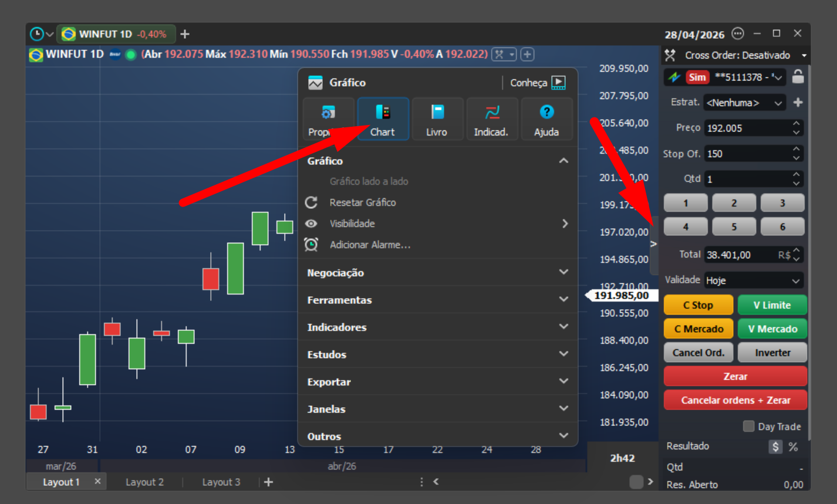Open the dropdown chevron next to the clock icon

coord(50,35)
